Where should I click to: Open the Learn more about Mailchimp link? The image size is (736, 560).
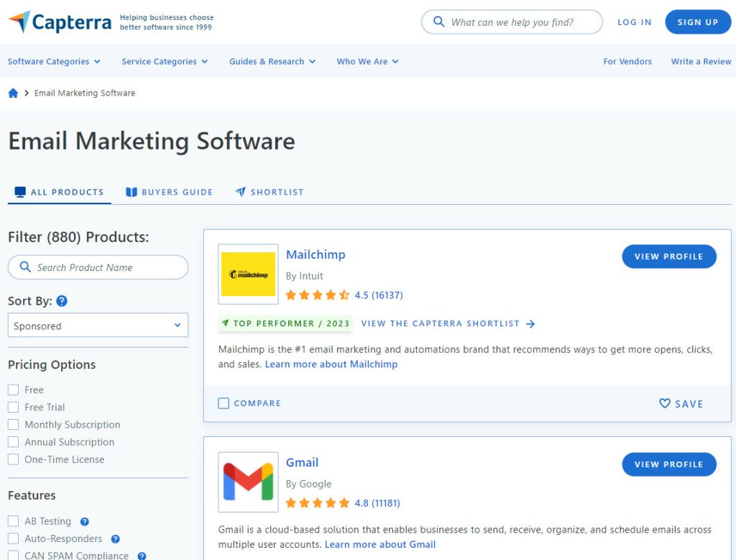click(x=331, y=364)
